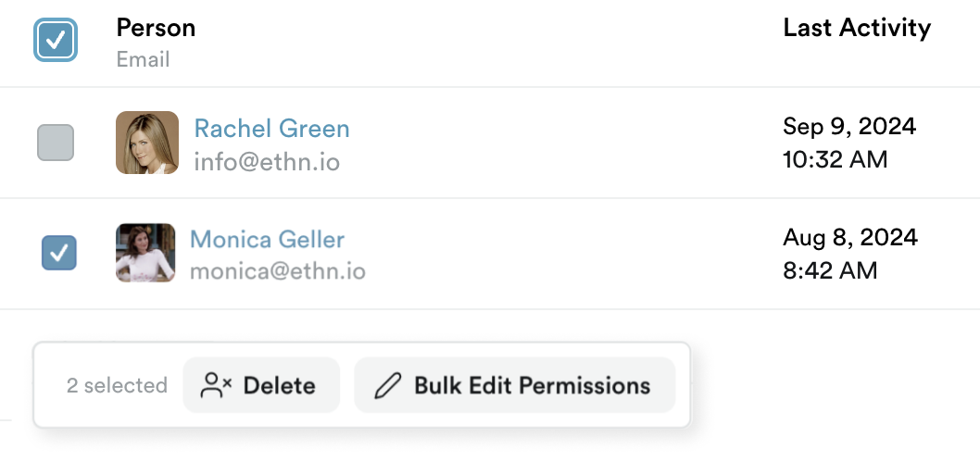This screenshot has width=980, height=474.
Task: Click the user-remove icon on Delete button
Action: (216, 385)
